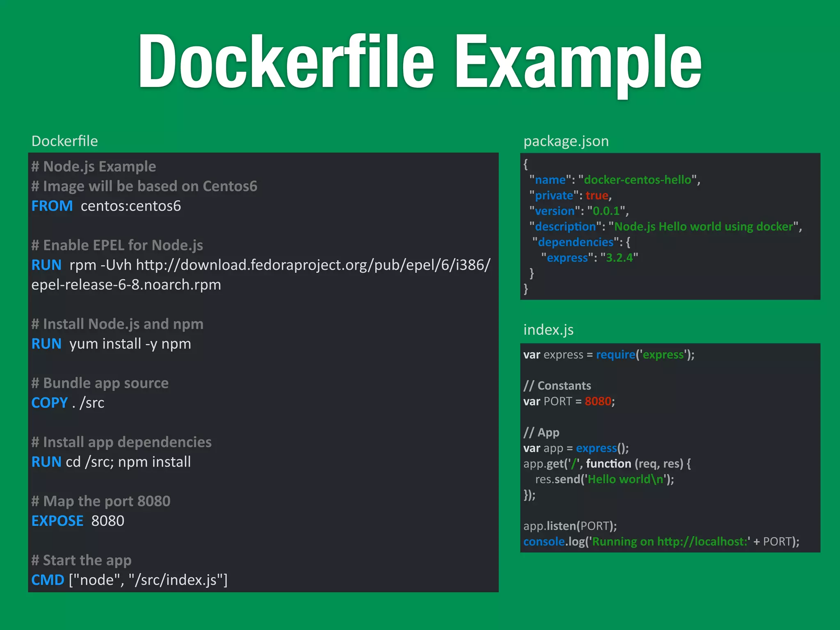Image resolution: width=840 pixels, height=630 pixels.
Task: Select the comment '# Image will be based on Centos6'
Action: (144, 186)
